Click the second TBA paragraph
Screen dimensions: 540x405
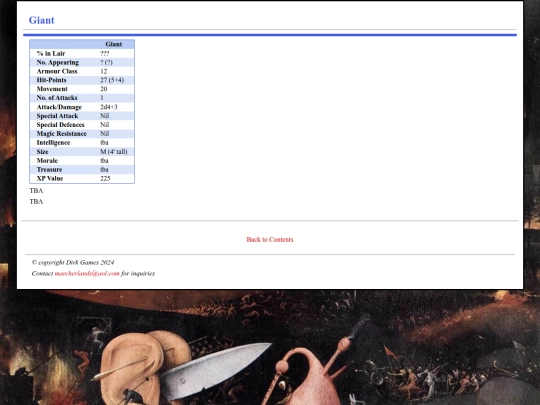click(36, 201)
